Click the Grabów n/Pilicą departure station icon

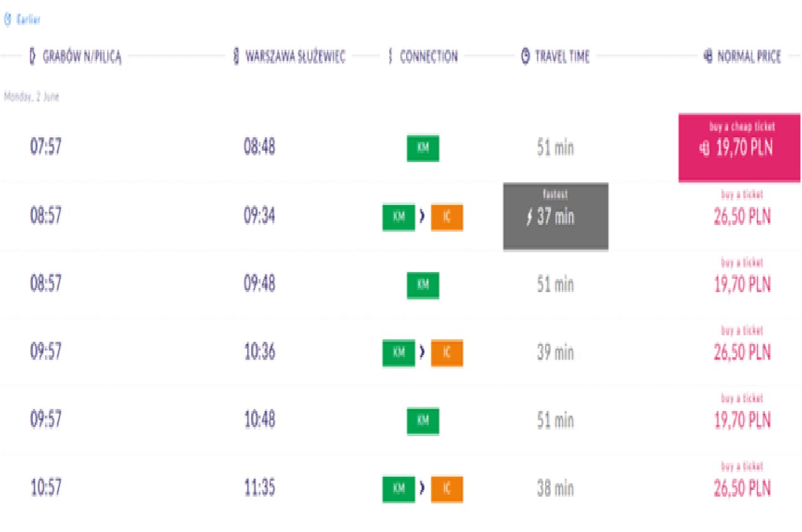tap(33, 57)
